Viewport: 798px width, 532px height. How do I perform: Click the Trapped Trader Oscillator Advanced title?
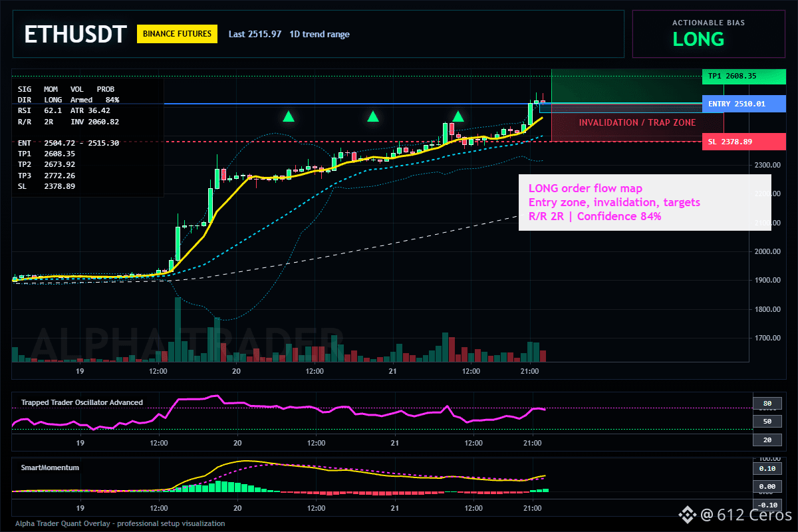click(x=82, y=402)
